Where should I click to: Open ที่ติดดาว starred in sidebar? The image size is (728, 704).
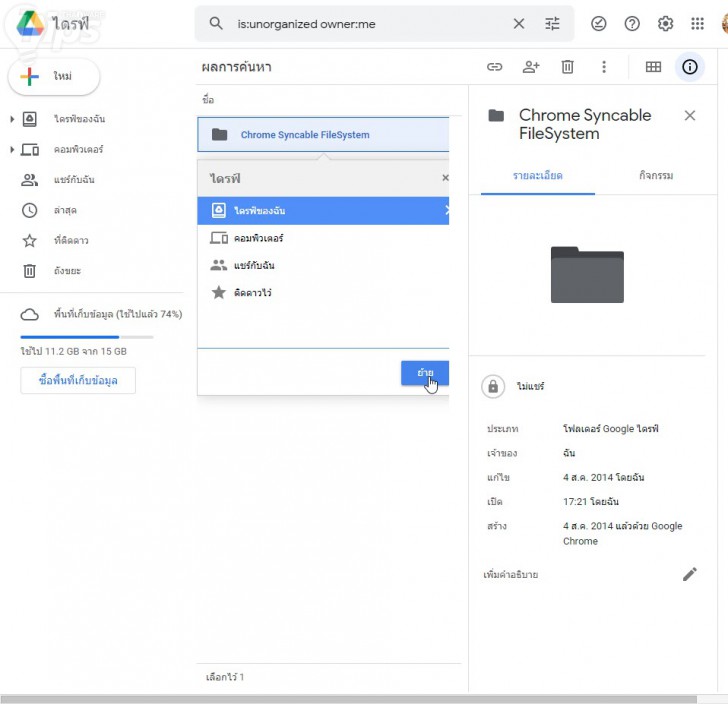71,241
